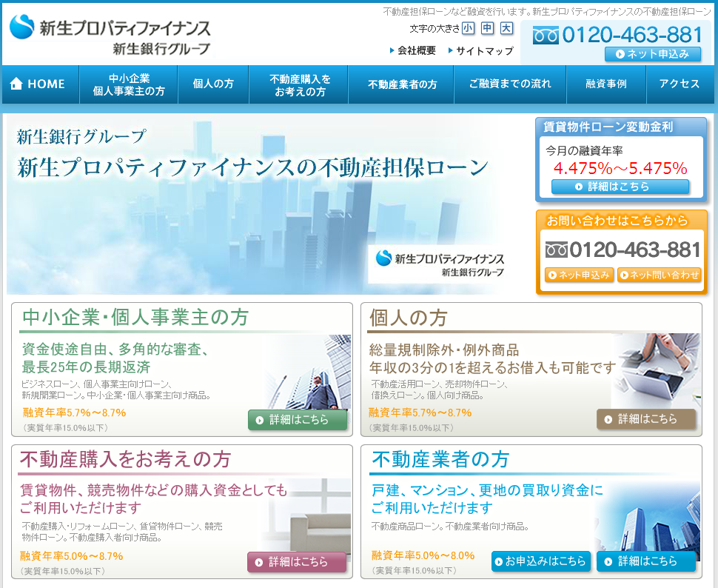This screenshot has width=718, height=588.
Task: Click the hero banner skyline image
Action: [256, 204]
